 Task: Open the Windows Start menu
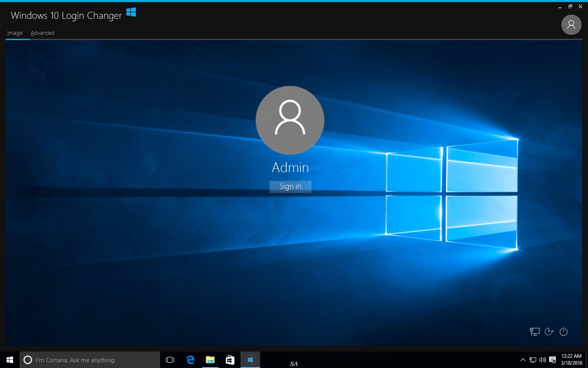point(10,360)
